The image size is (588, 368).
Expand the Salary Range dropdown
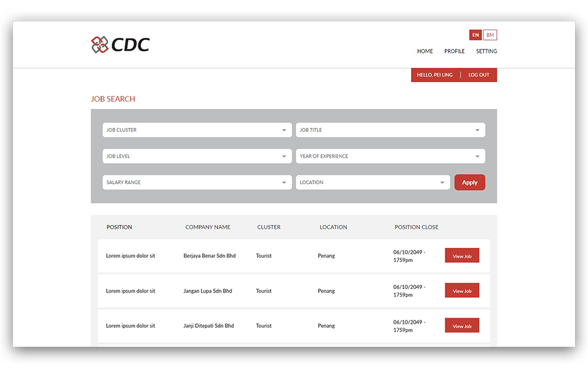point(197,183)
